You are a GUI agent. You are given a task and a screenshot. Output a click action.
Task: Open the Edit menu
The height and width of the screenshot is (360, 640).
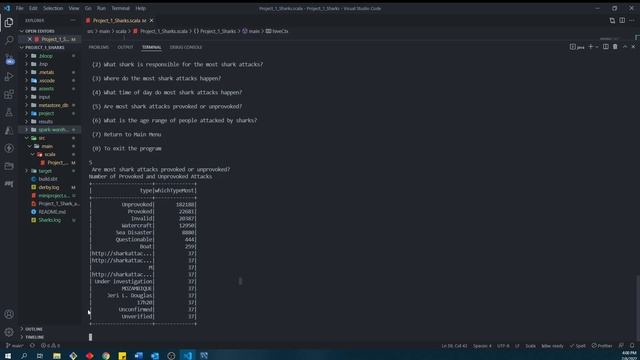click(33, 8)
